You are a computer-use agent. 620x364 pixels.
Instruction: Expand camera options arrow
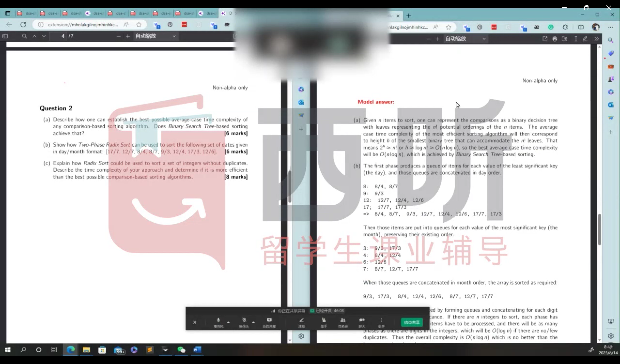(x=253, y=322)
